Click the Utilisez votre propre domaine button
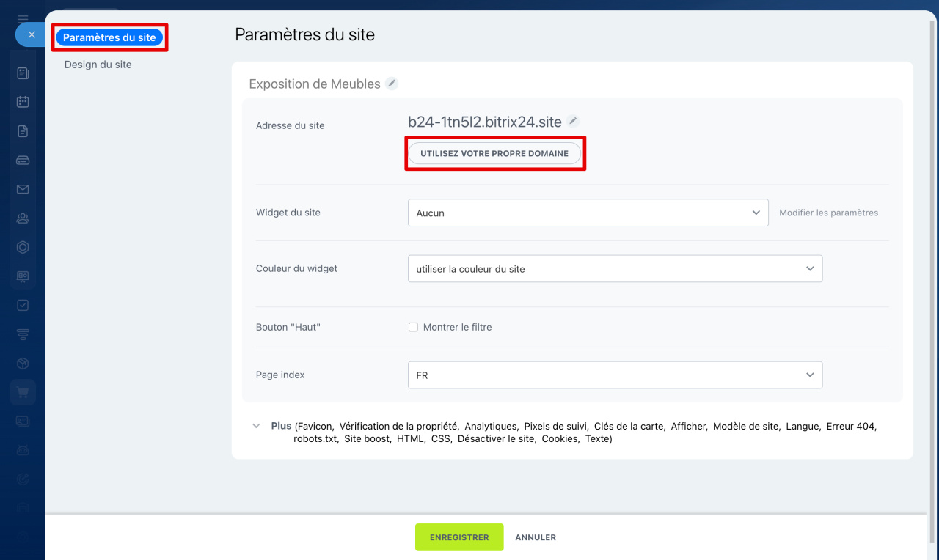The image size is (939, 560). pos(494,154)
